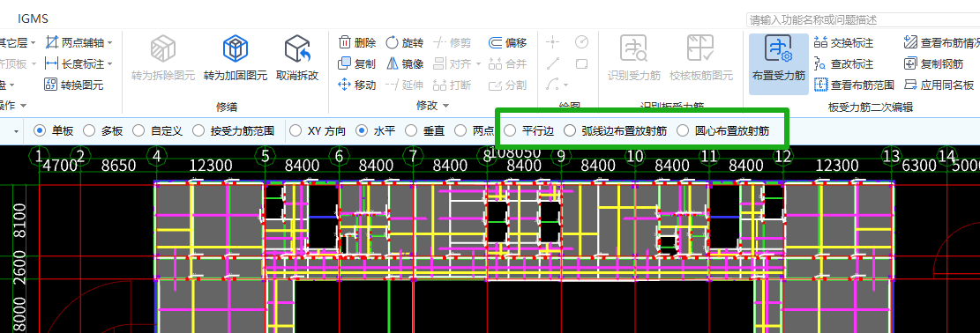Click the 分割 split tool
This screenshot has width=980, height=333.
tap(507, 85)
